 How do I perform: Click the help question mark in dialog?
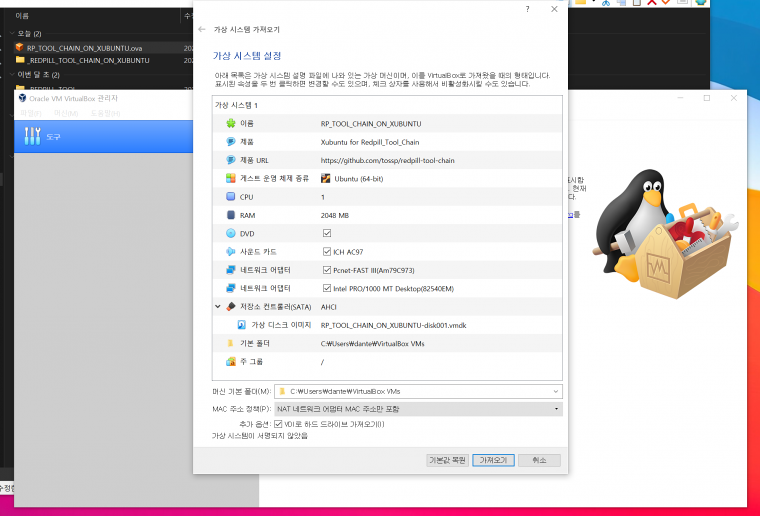527,9
